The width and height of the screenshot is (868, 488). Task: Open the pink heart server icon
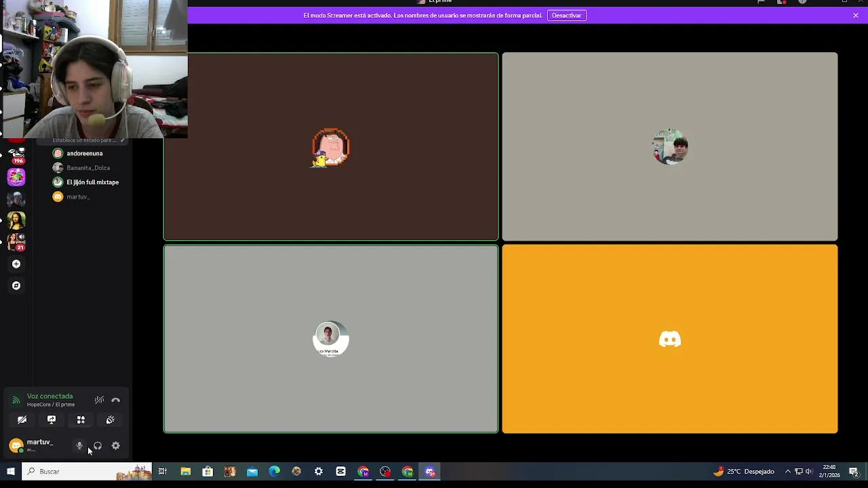pyautogui.click(x=16, y=177)
